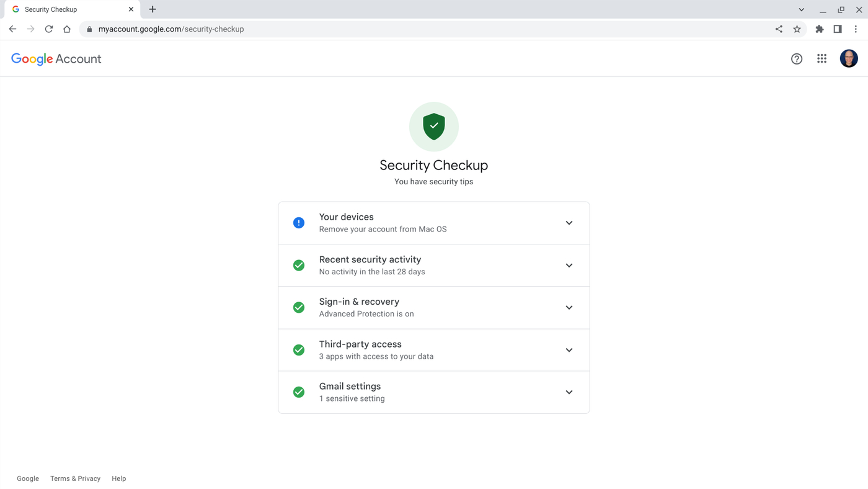This screenshot has width=868, height=489.
Task: Expand the Your devices section
Action: [x=568, y=222]
